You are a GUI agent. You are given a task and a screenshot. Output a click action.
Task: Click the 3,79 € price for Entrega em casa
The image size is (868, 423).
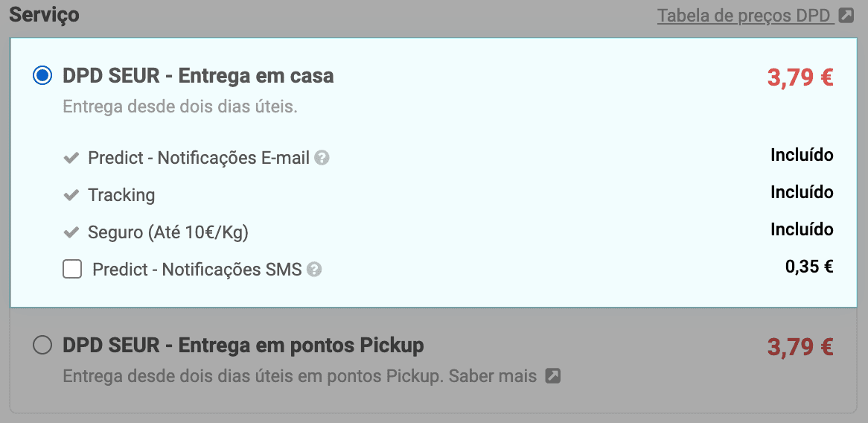[x=800, y=77]
